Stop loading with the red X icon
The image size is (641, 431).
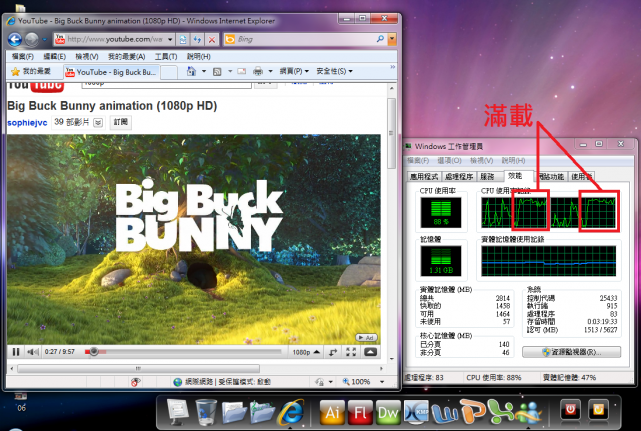pyautogui.click(x=212, y=39)
